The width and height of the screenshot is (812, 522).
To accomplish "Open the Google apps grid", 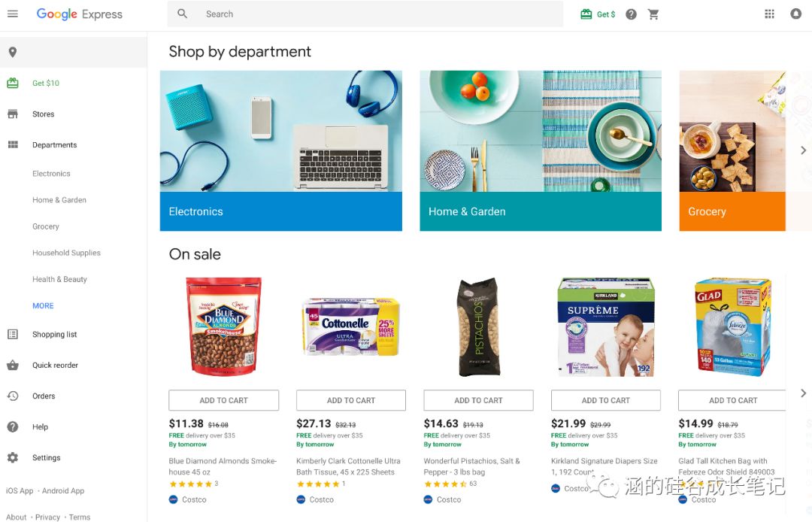I will [770, 14].
